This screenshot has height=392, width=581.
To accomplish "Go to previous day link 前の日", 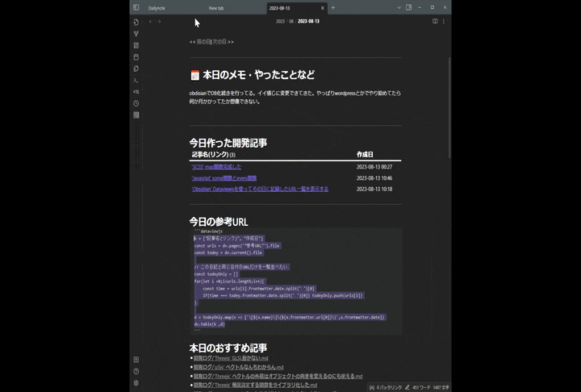I will click(x=203, y=42).
